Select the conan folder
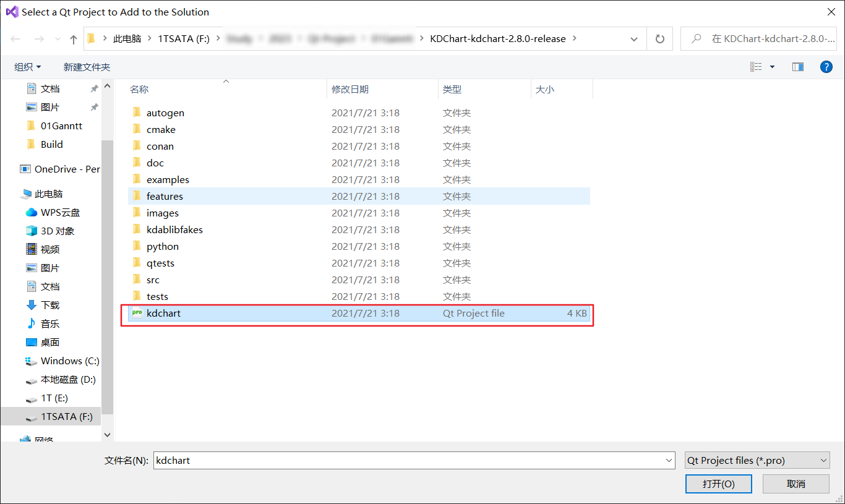The width and height of the screenshot is (845, 504). [x=359, y=146]
